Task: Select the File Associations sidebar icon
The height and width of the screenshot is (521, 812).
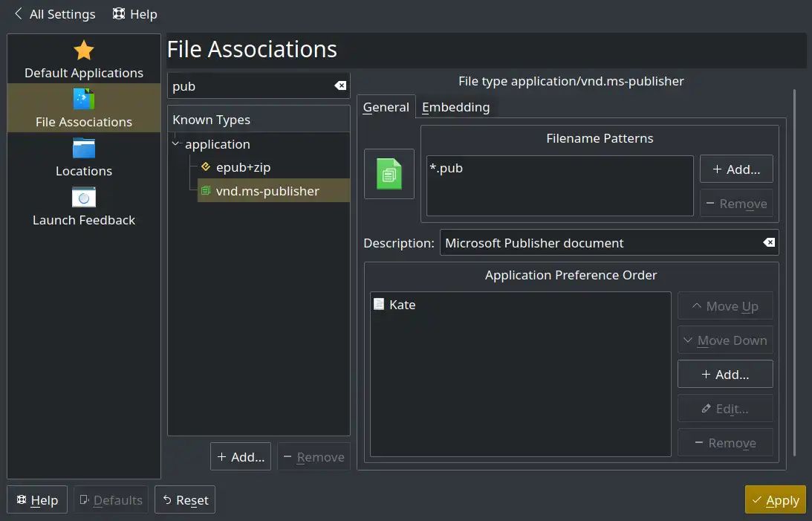Action: 84,100
